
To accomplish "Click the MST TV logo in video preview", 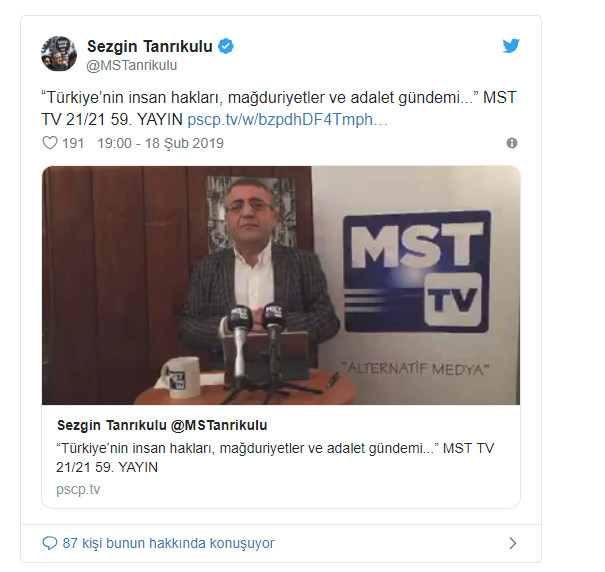I will click(417, 271).
